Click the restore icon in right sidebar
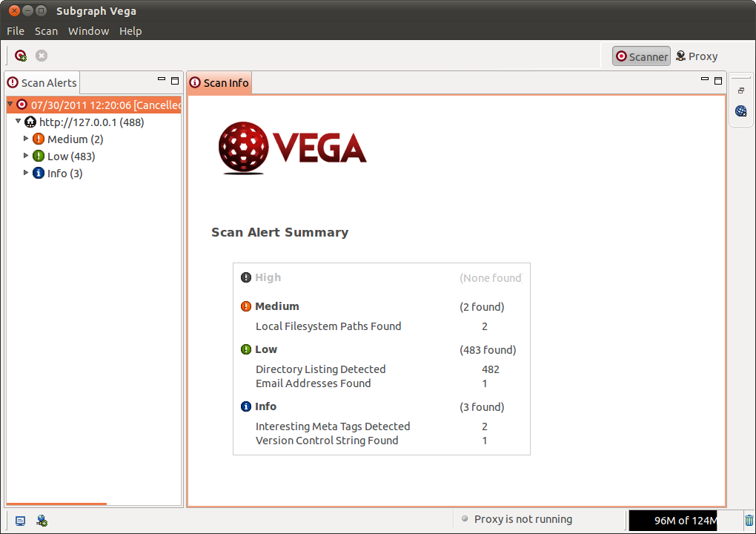Image resolution: width=756 pixels, height=534 pixels. point(741,90)
